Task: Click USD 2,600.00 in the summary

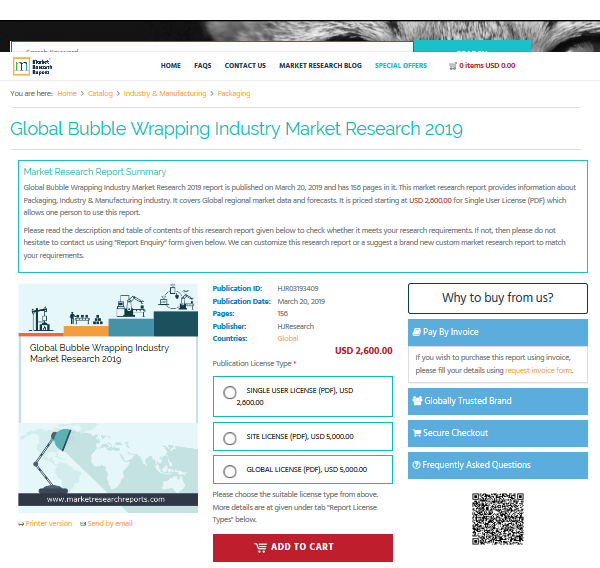Action: [430, 200]
